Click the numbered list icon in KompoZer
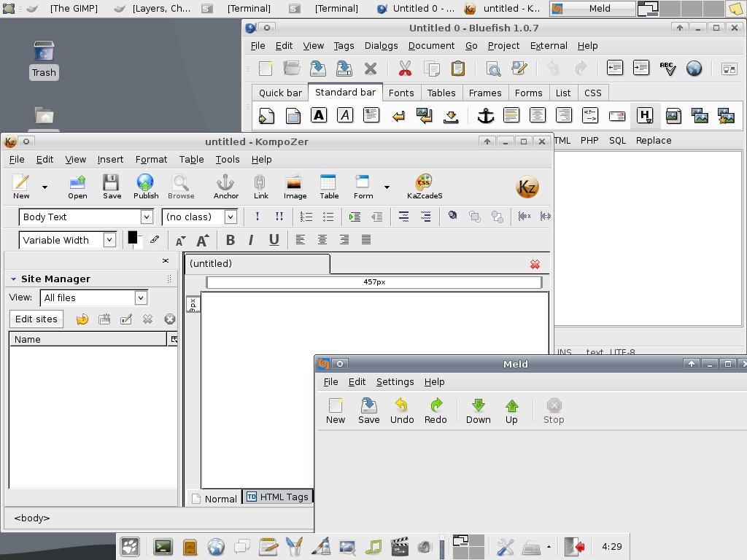747x560 pixels. [306, 217]
